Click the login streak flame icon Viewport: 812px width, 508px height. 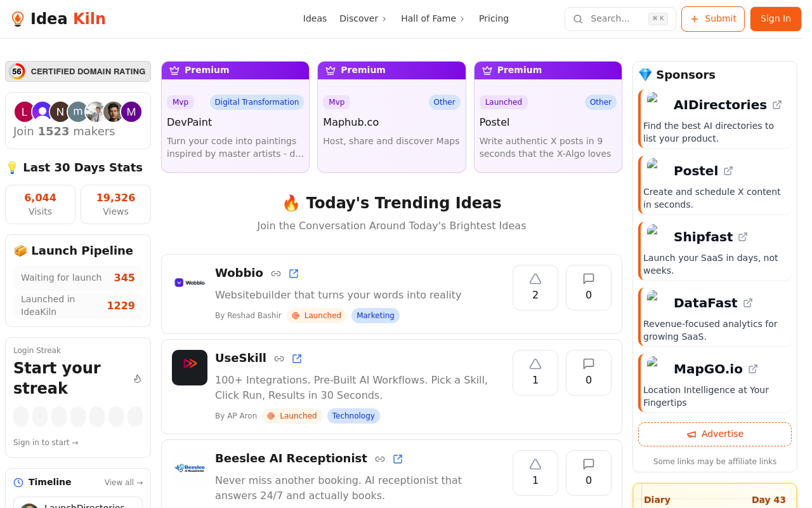pyautogui.click(x=138, y=378)
